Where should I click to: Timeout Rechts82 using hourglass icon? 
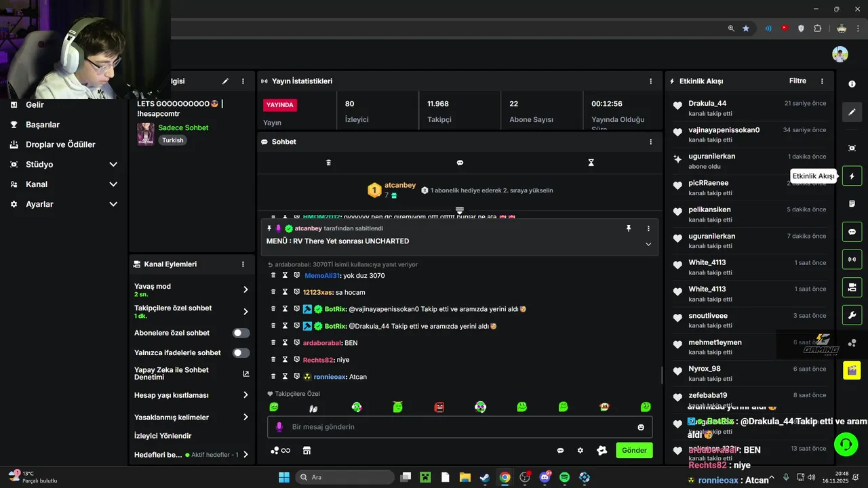click(285, 359)
